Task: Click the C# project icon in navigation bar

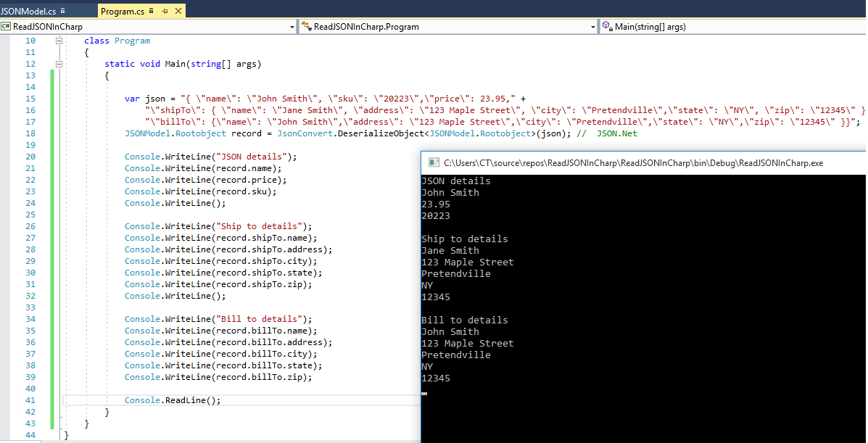Action: (7, 26)
